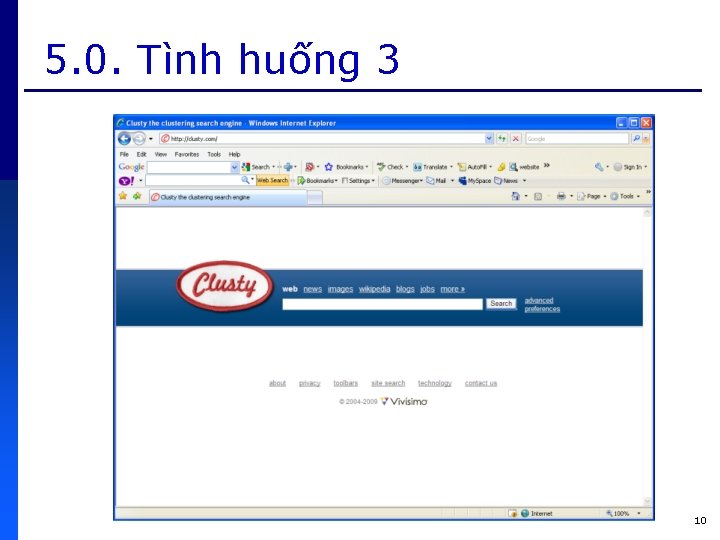Click Sign In on Google toolbar
Screen dimensions: 720x540
[x=628, y=167]
